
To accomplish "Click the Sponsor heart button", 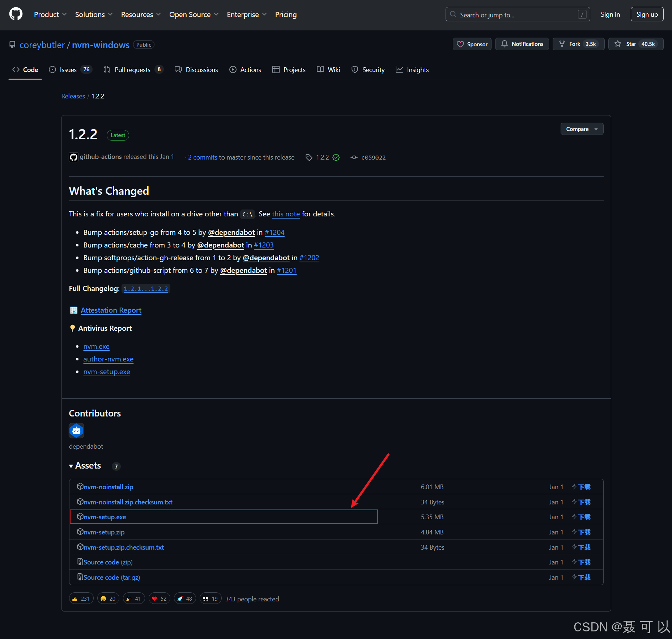I will [472, 44].
